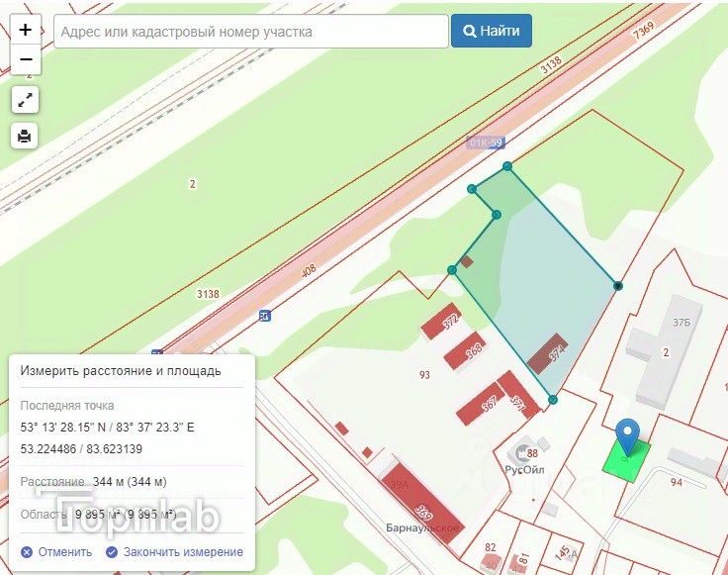This screenshot has height=575, width=728.
Task: Click the bus stop icon near road 408
Action: tap(265, 317)
